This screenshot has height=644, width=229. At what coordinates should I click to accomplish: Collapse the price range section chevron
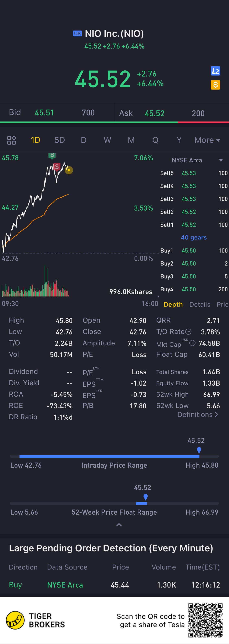point(119,525)
